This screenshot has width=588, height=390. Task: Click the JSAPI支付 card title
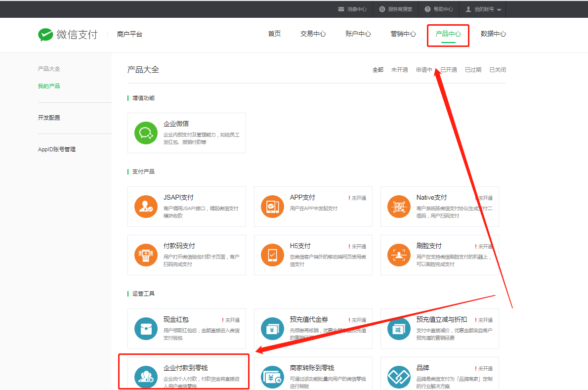[x=178, y=197]
